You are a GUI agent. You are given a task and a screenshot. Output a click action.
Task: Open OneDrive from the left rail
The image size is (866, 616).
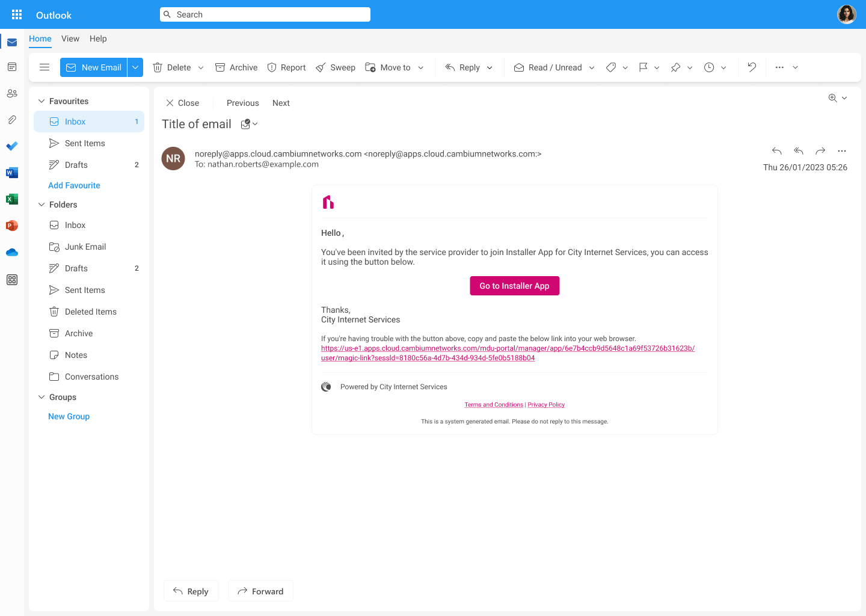click(12, 252)
